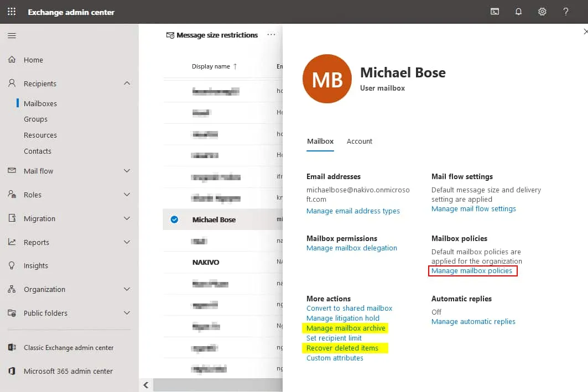Click the Classic Exchange admin center icon
The height and width of the screenshot is (392, 588).
12,348
